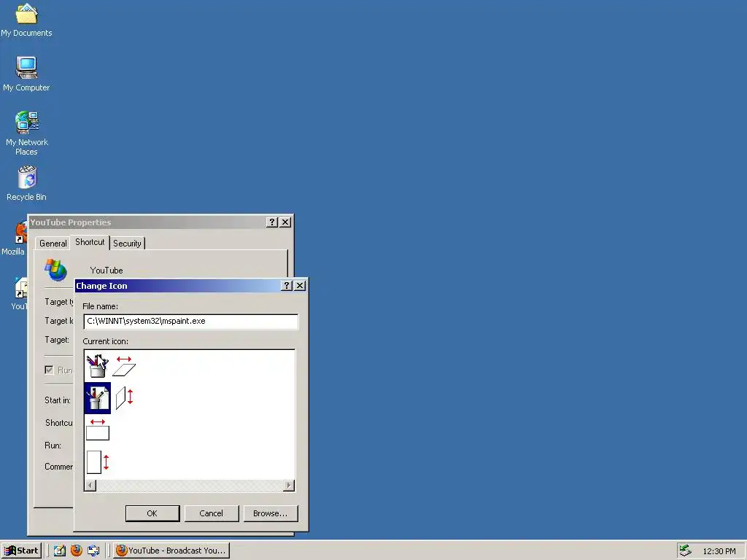Click the clock showing 12:30 PM

pyautogui.click(x=719, y=551)
